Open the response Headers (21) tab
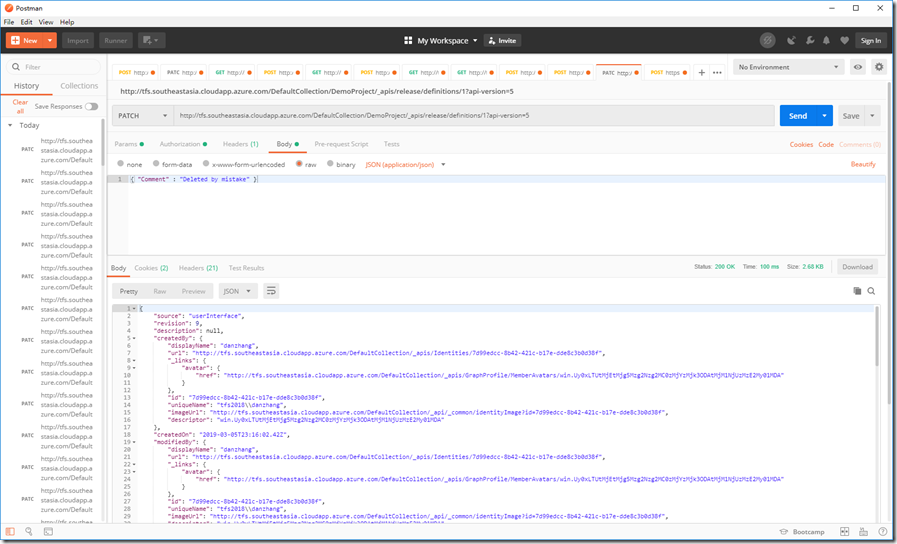The width and height of the screenshot is (897, 544). click(x=198, y=268)
